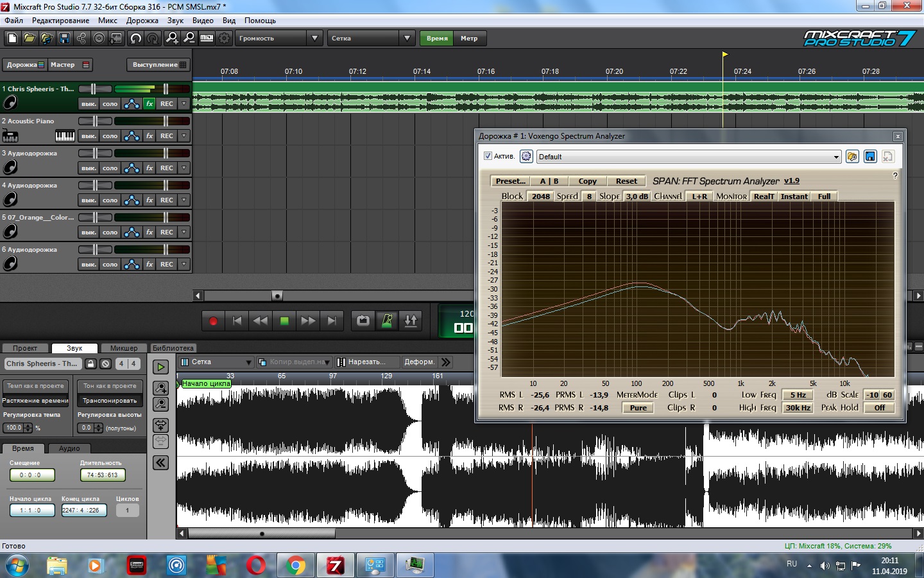The height and width of the screenshot is (578, 924).
Task: Zoom out the main timeline
Action: [x=189, y=39]
